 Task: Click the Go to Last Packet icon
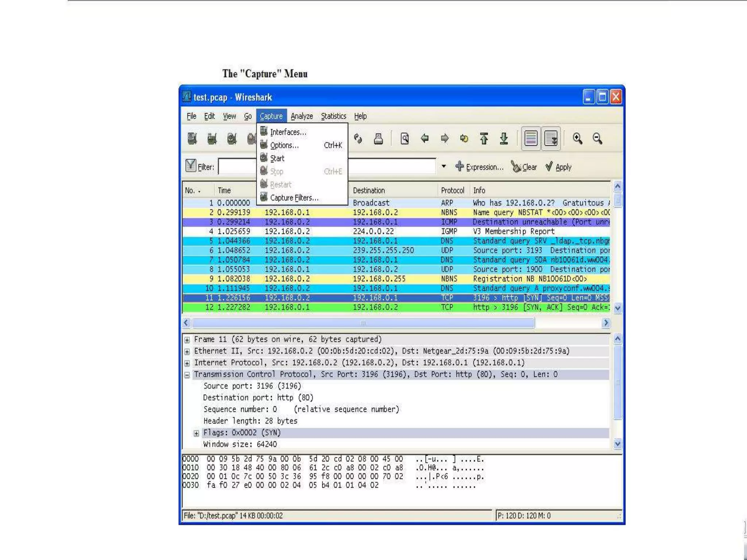pos(504,139)
